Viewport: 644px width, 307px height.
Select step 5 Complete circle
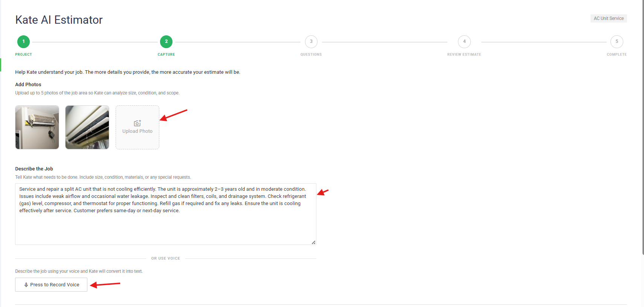click(x=617, y=42)
